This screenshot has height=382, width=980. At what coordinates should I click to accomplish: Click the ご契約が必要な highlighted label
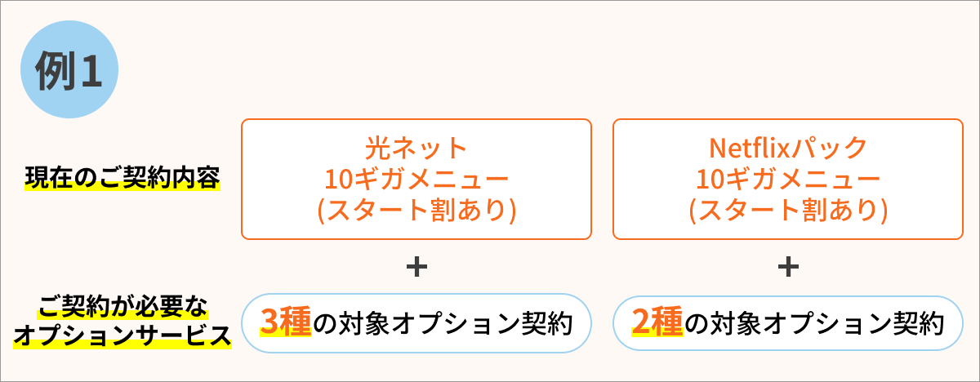(x=122, y=310)
